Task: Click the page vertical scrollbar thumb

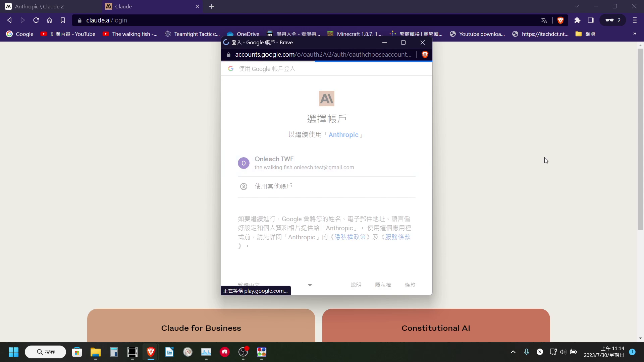Action: [640, 139]
